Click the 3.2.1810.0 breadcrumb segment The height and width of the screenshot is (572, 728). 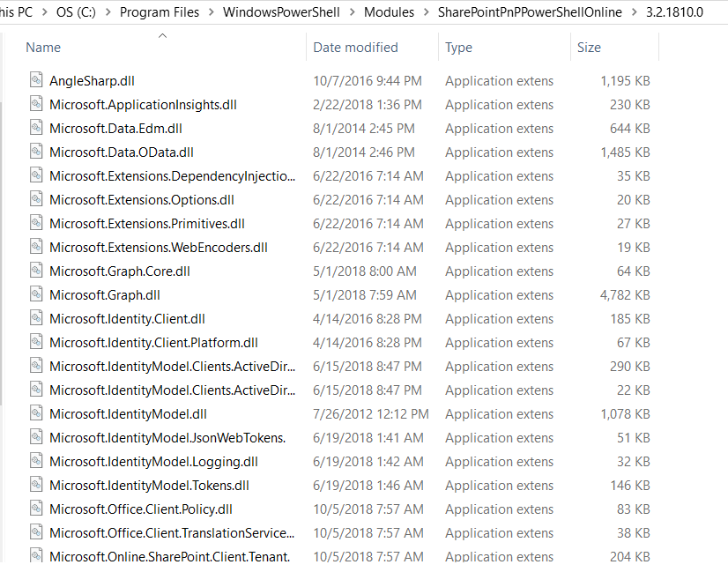point(674,12)
